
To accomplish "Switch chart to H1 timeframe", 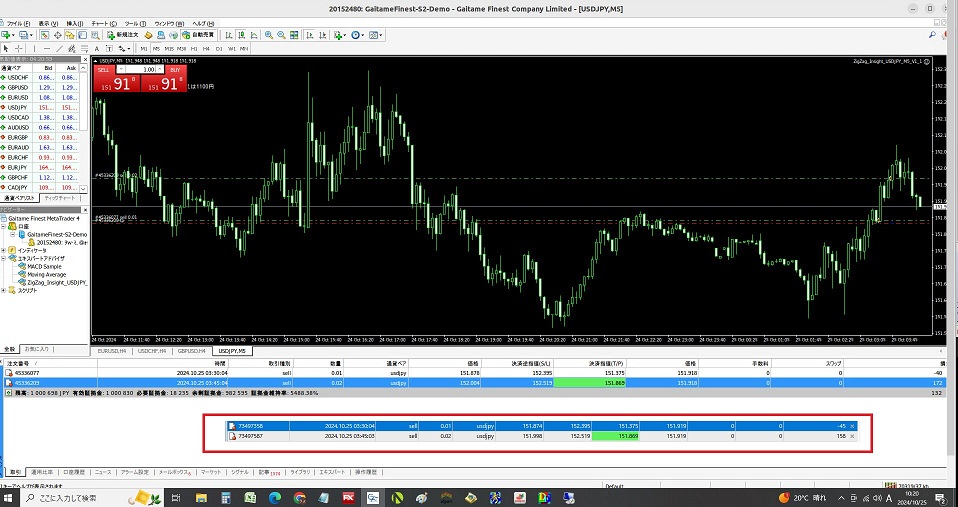I will point(193,48).
